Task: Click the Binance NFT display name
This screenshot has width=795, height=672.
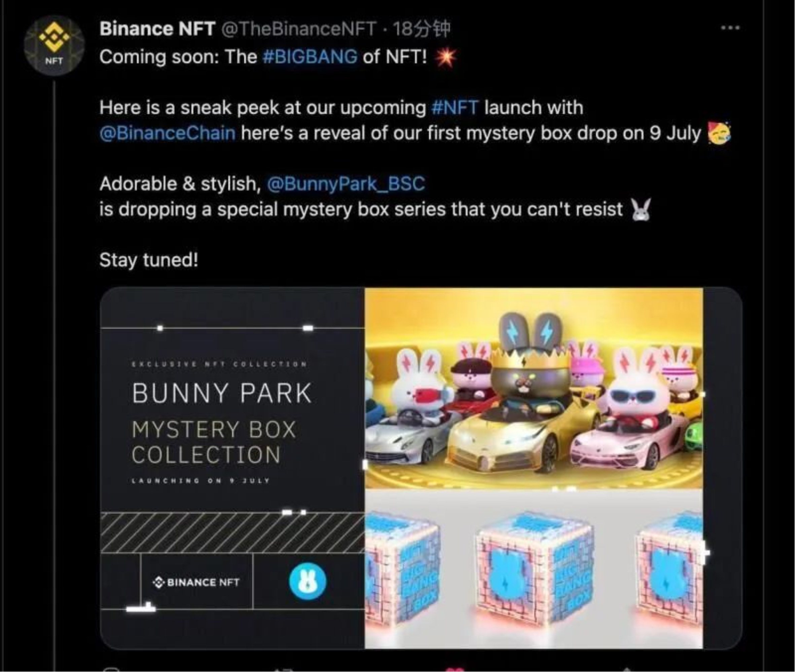Action: (x=157, y=29)
